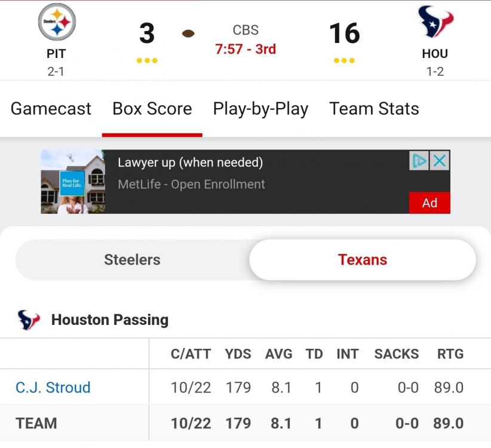Click the "Lawyer up (when needed)" ad headline
This screenshot has width=491, height=448.
pyautogui.click(x=190, y=162)
